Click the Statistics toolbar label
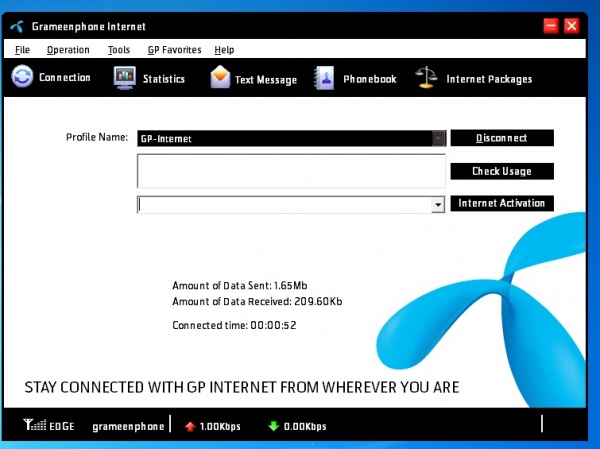600x449 pixels. point(164,79)
